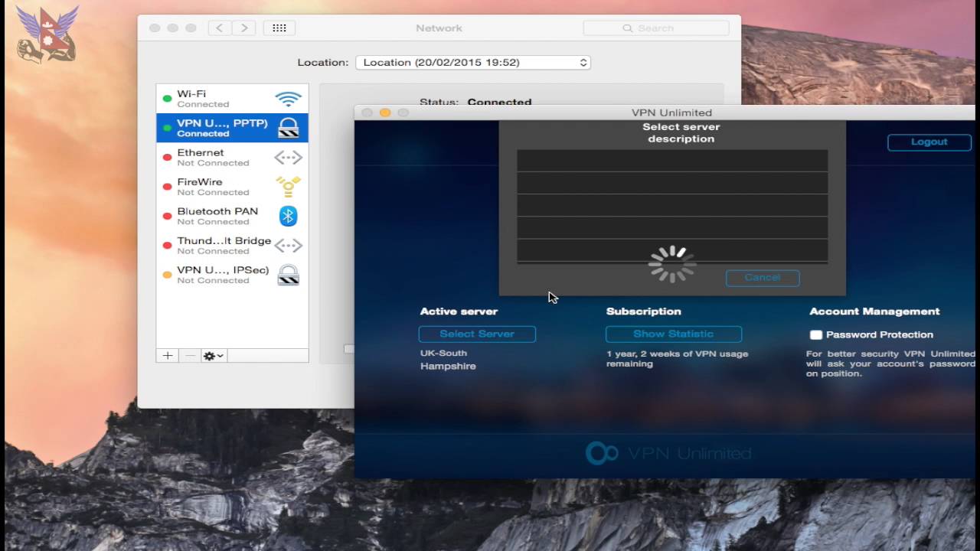Select the VPN U..., PPTP) connected row
The width and height of the screenshot is (980, 551).
coord(232,128)
